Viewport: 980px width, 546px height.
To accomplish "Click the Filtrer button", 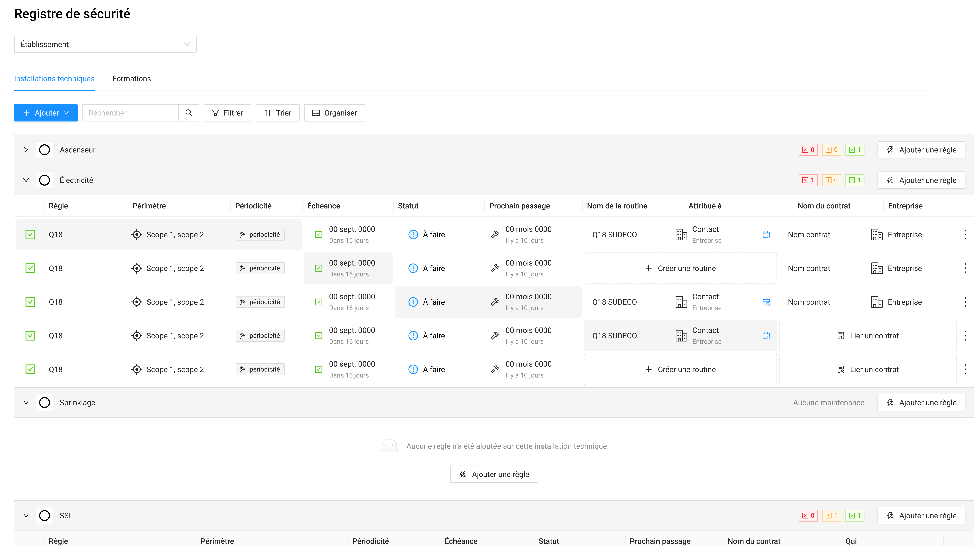I will click(228, 113).
